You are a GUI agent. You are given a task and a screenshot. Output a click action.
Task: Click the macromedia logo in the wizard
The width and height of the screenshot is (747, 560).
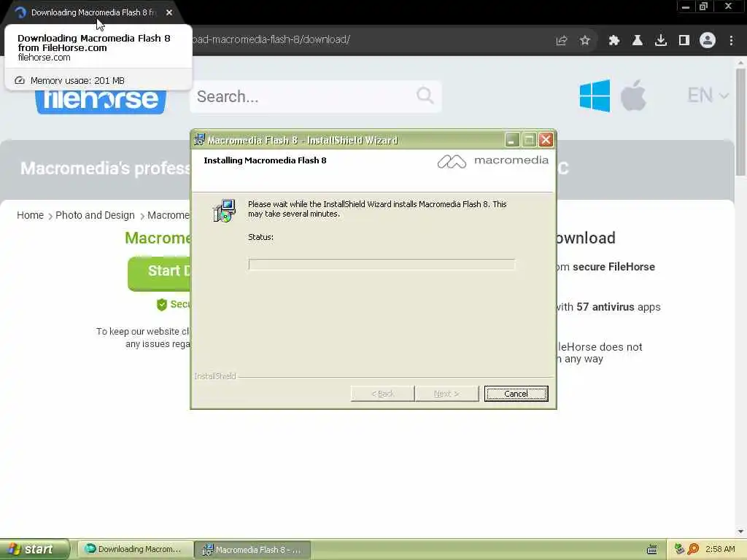pos(492,161)
